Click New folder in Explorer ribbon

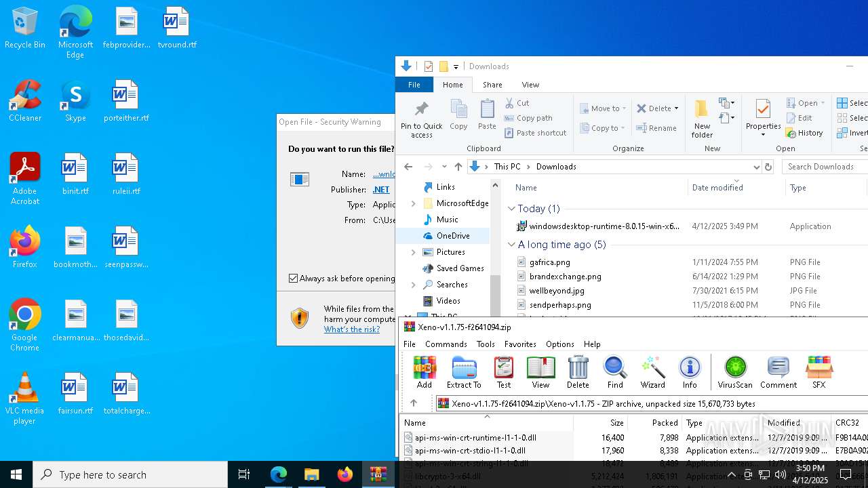[702, 119]
